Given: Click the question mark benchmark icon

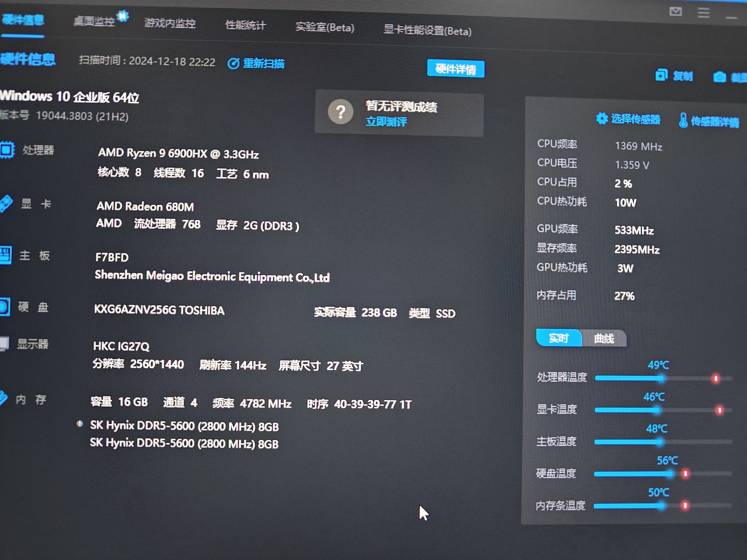Looking at the screenshot, I should click(x=340, y=112).
